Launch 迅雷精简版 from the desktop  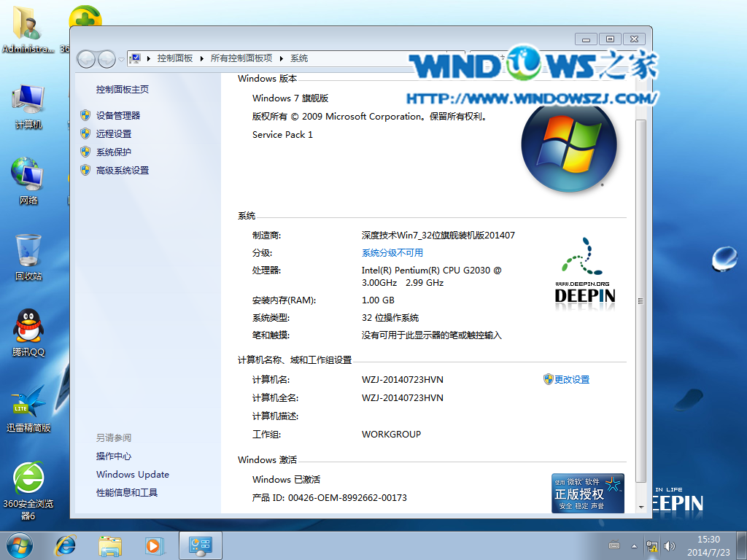pyautogui.click(x=28, y=405)
